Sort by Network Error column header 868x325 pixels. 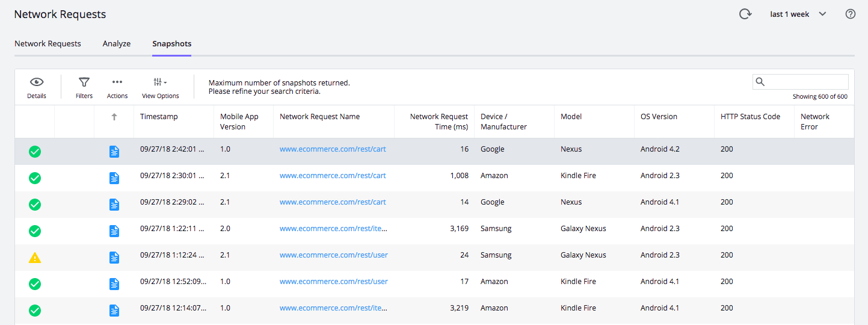tap(815, 122)
